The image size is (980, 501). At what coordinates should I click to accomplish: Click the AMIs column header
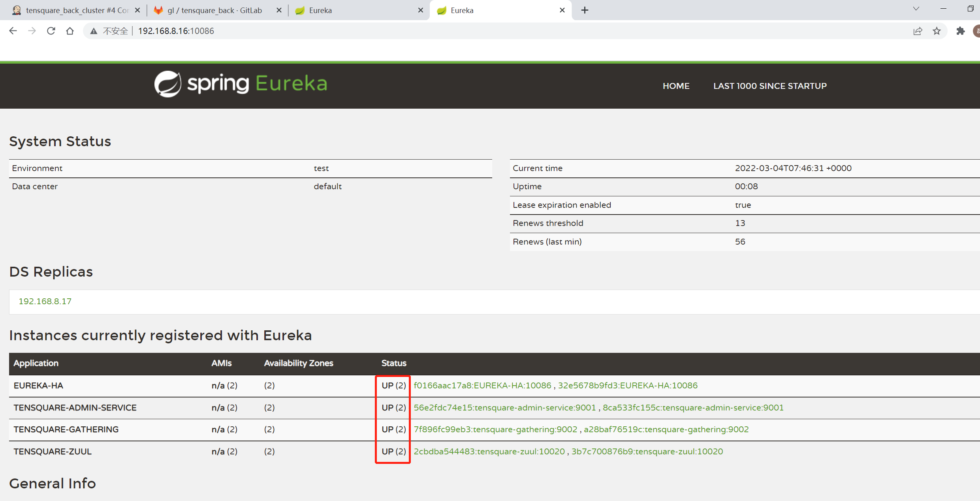coord(221,363)
